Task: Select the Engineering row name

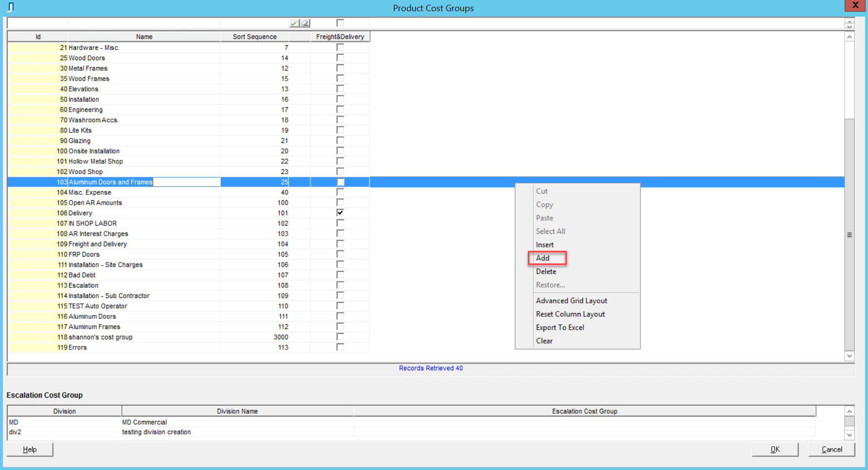Action: point(86,110)
